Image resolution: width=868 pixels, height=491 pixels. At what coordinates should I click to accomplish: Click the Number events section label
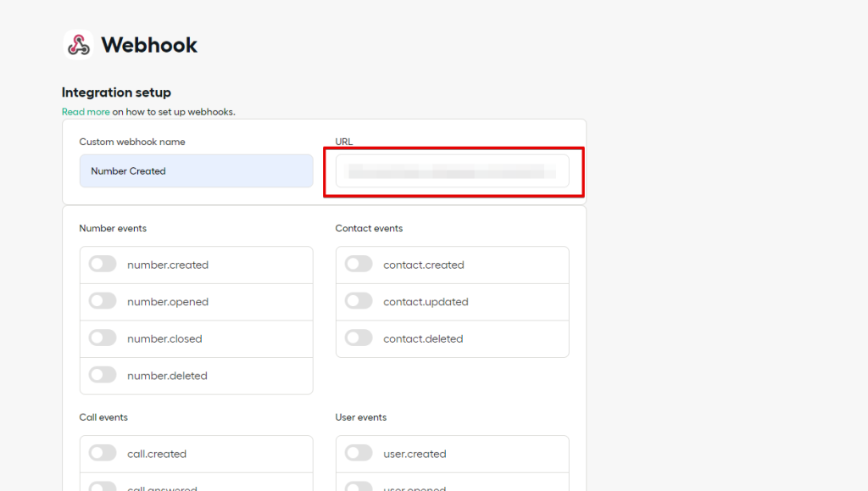point(113,228)
